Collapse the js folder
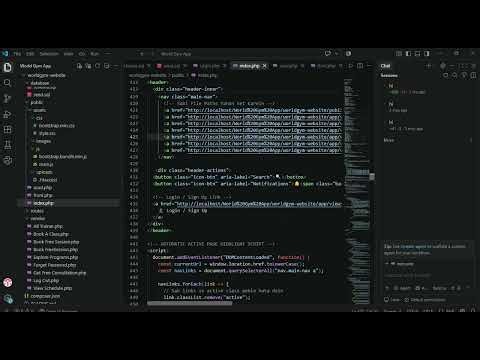 click(38, 149)
